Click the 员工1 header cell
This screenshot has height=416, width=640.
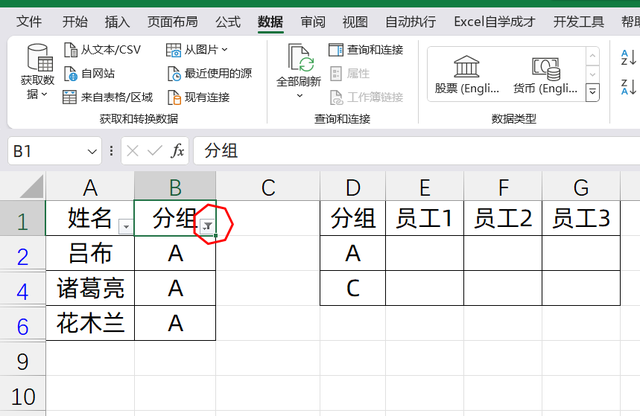point(424,218)
